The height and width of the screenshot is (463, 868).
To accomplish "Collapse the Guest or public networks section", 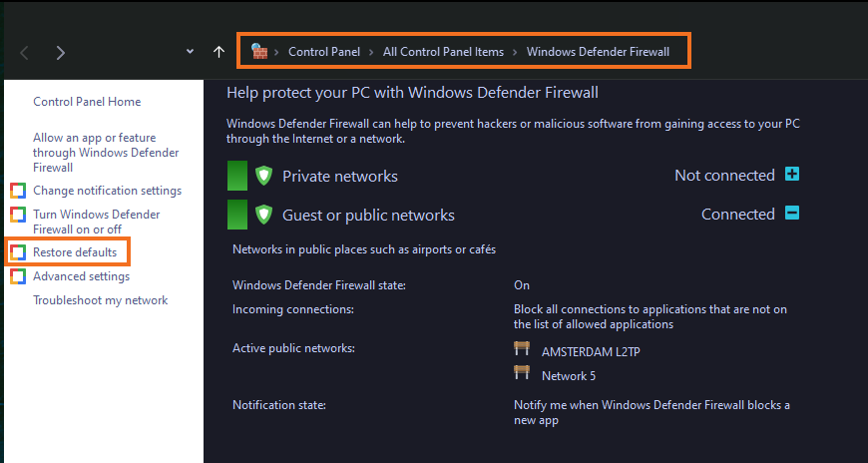I will tap(792, 213).
